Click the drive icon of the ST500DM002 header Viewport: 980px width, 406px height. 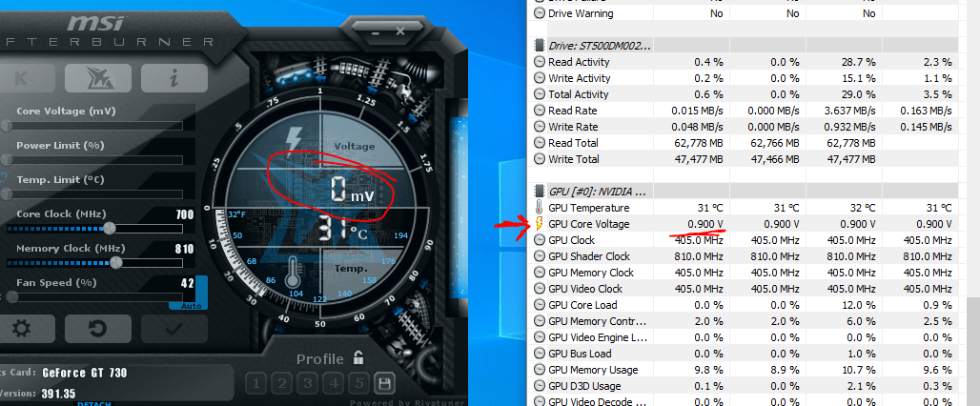click(540, 46)
